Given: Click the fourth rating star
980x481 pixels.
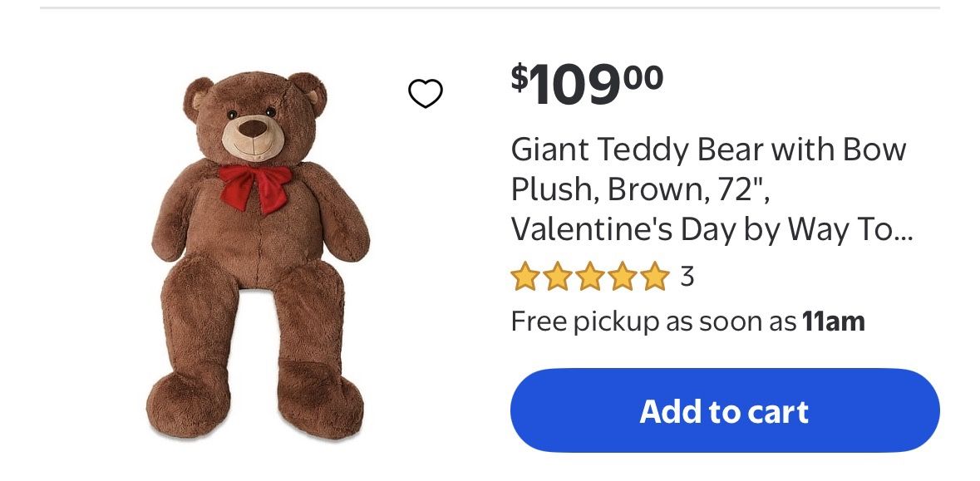Looking at the screenshot, I should pos(622,277).
